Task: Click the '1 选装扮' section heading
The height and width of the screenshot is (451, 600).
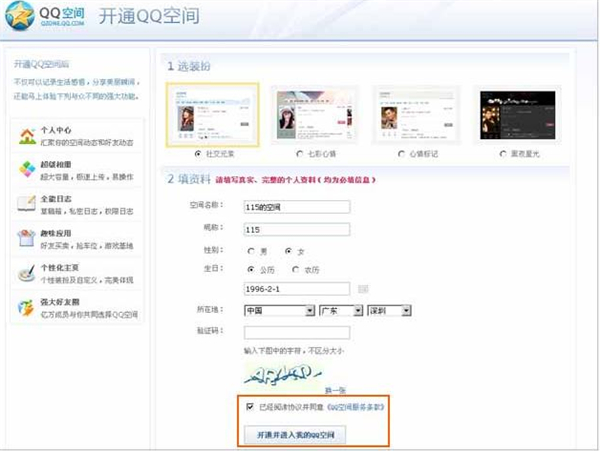Action: click(x=189, y=66)
